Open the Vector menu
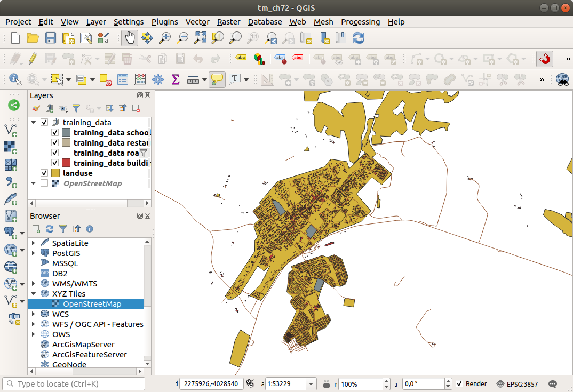This screenshot has height=392, width=573. coord(197,22)
